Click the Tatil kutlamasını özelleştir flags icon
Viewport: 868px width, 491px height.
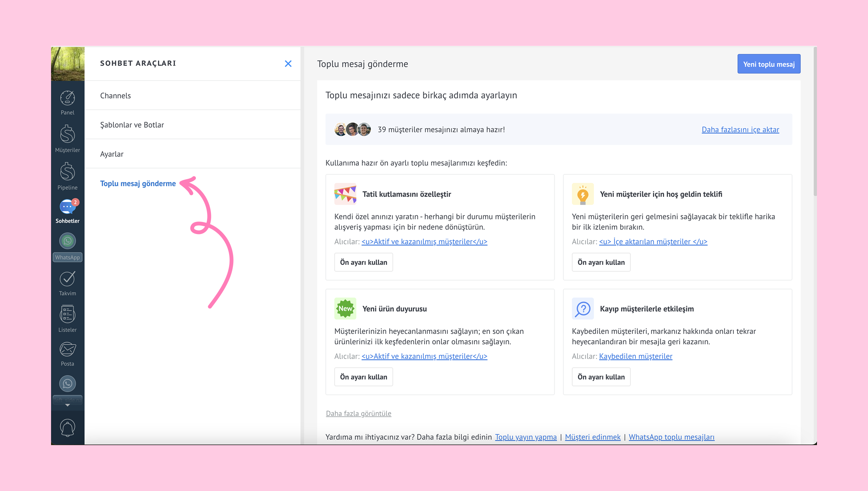click(x=345, y=194)
